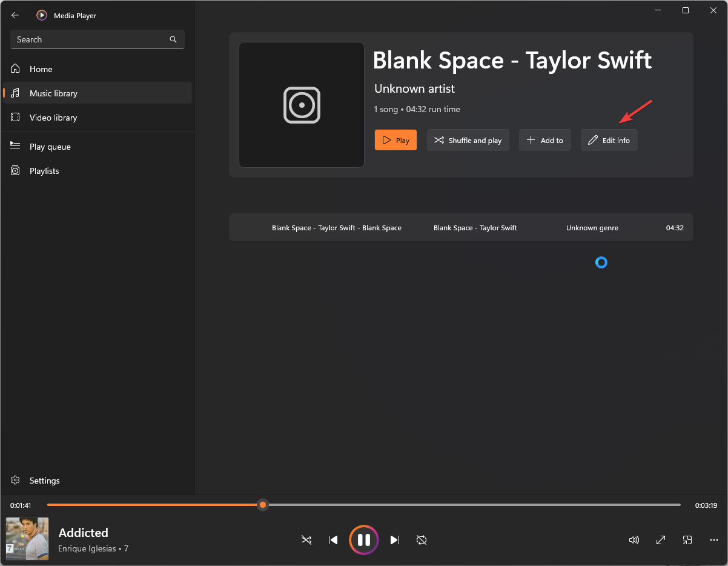The width and height of the screenshot is (728, 566).
Task: Pause the current song
Action: pyautogui.click(x=364, y=540)
